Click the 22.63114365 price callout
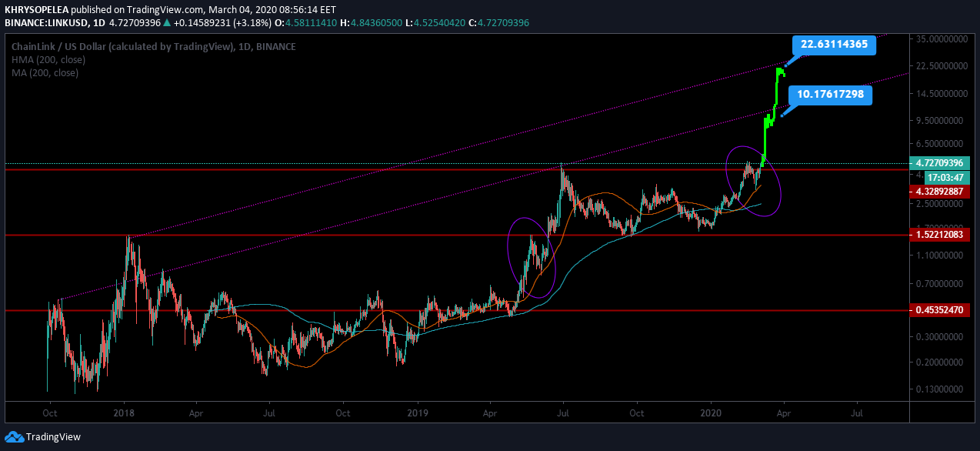The height and width of the screenshot is (451, 980). click(x=834, y=45)
